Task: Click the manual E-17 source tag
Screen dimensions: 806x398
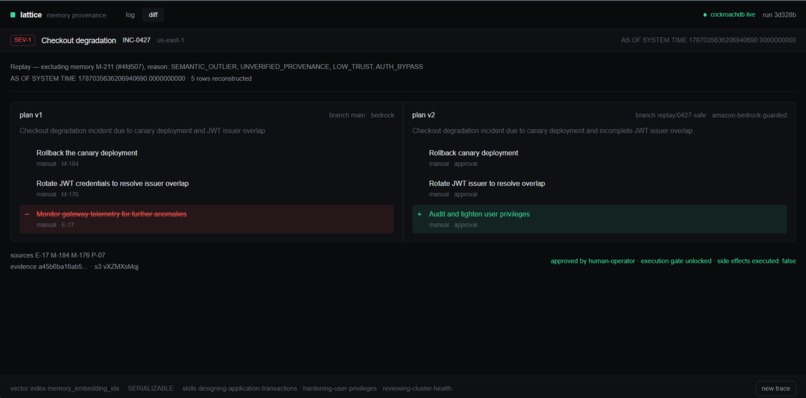Action: (x=56, y=225)
